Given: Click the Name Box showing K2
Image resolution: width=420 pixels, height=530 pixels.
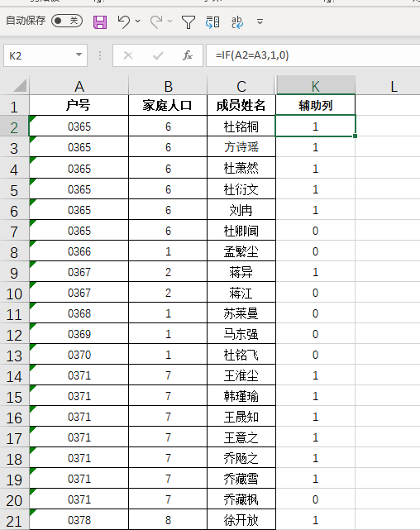Looking at the screenshot, I should 45,55.
